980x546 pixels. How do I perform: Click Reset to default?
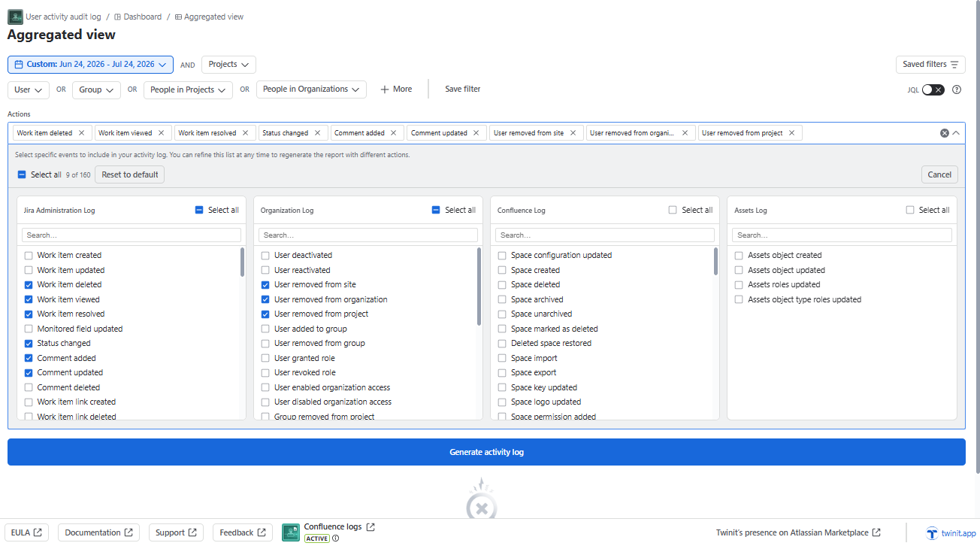[x=130, y=174]
